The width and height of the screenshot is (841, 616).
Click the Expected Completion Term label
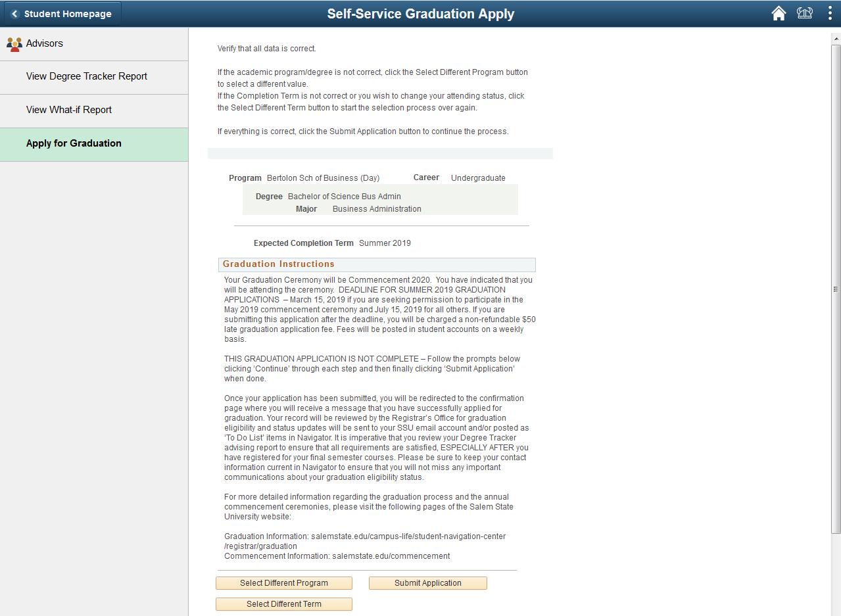[304, 243]
